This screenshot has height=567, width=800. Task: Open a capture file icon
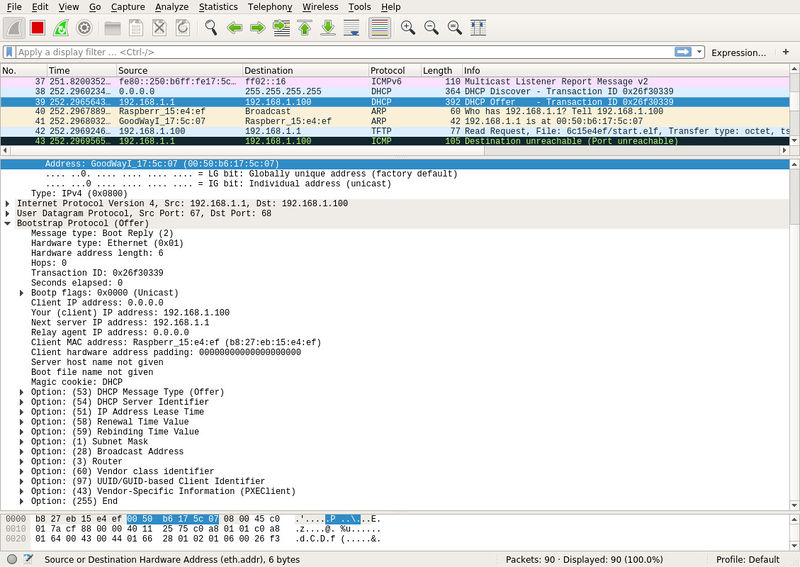[112, 28]
